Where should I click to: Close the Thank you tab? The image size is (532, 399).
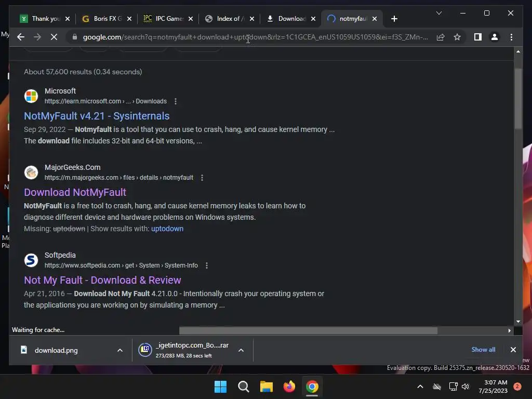click(x=67, y=19)
